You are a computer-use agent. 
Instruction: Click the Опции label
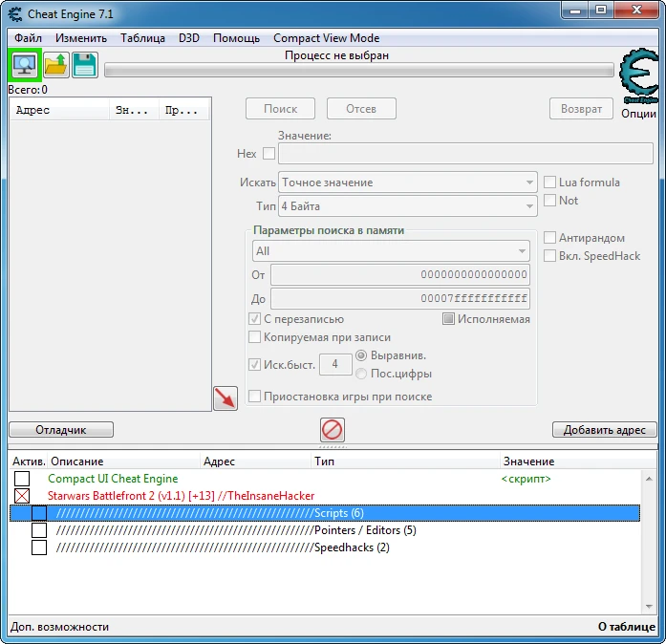(638, 114)
